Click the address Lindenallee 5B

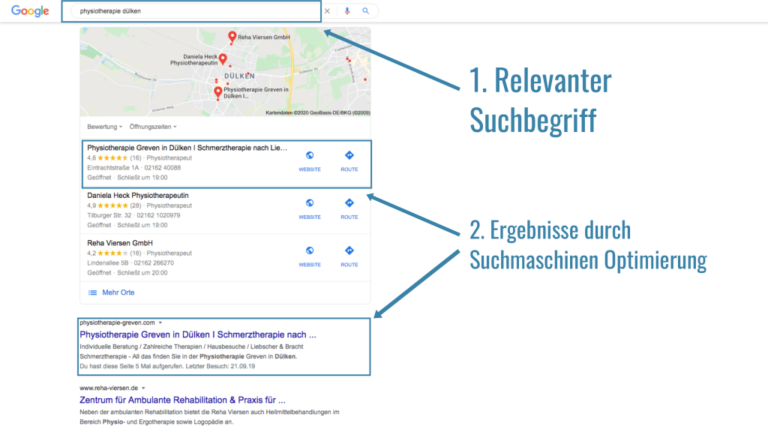click(x=108, y=263)
